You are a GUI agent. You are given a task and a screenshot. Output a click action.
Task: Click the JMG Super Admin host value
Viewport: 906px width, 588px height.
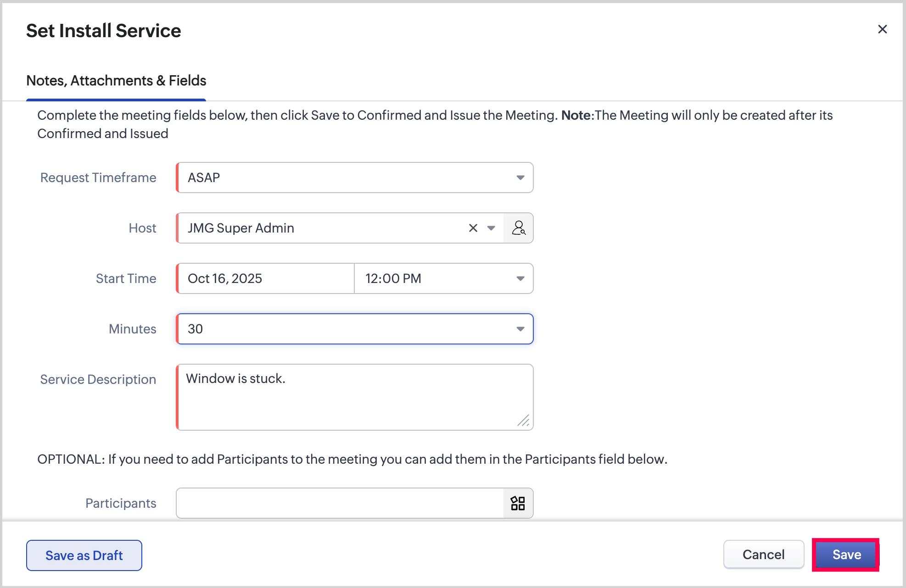[x=241, y=228]
